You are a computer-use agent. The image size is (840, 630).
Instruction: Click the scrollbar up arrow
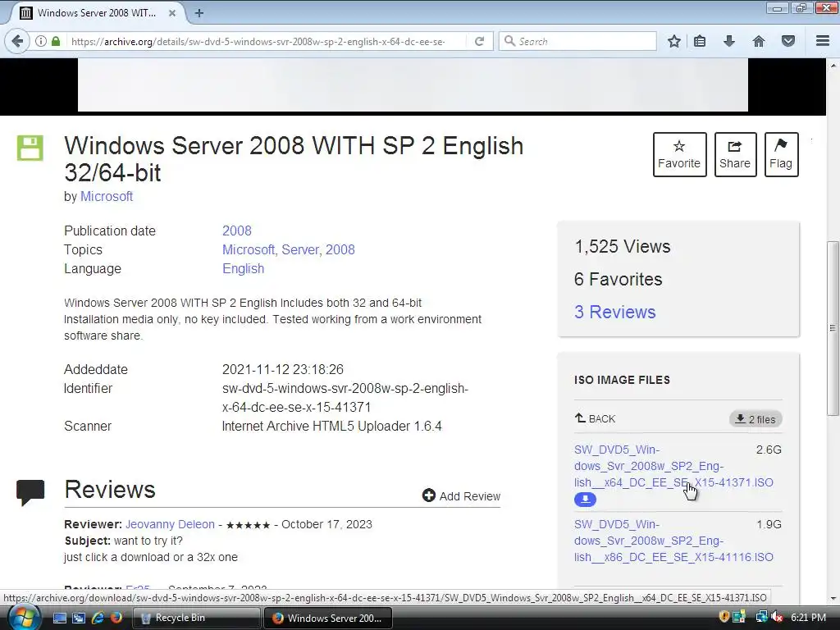click(x=833, y=65)
